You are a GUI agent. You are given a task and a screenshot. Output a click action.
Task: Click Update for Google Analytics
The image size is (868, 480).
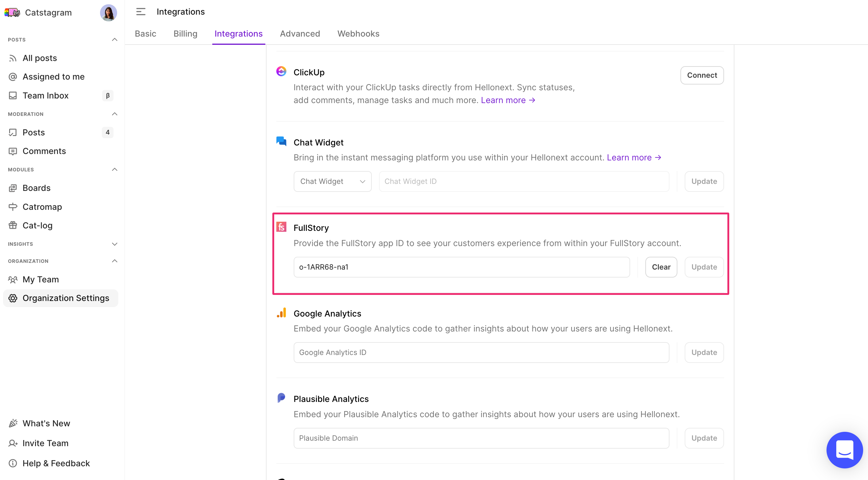coord(704,353)
